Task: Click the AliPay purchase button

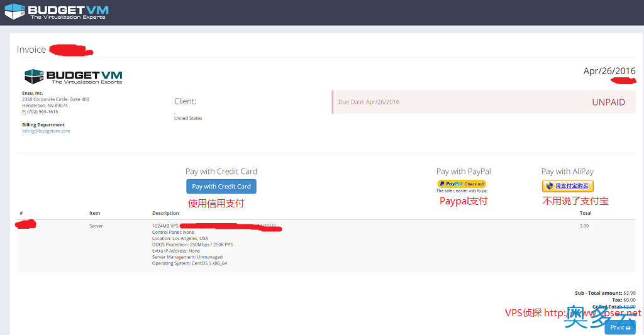Action: coord(568,186)
